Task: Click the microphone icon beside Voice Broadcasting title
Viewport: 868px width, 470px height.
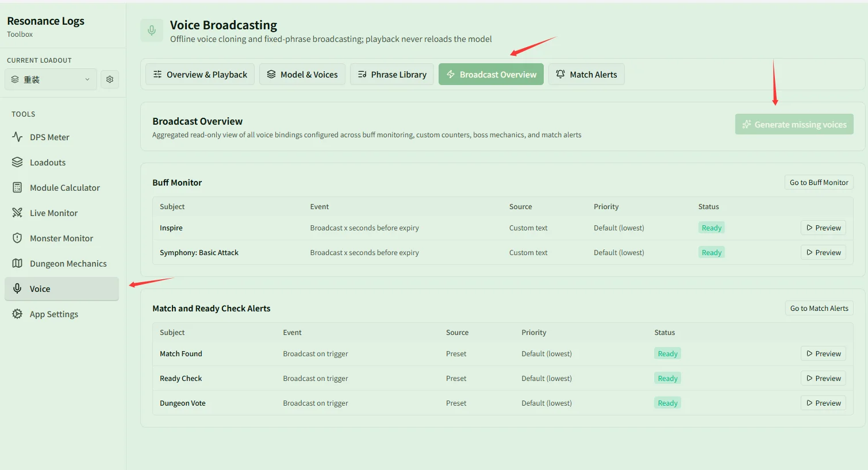Action: pos(152,30)
